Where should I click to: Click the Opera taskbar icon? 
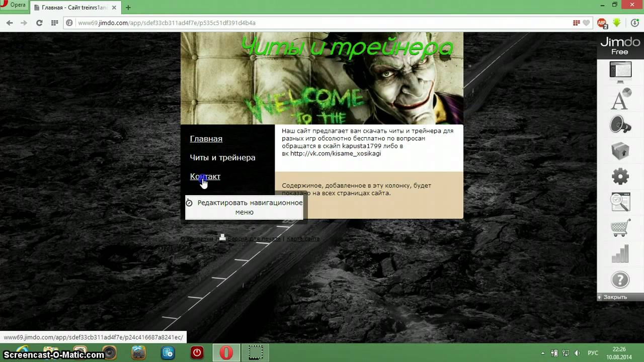pos(226,353)
